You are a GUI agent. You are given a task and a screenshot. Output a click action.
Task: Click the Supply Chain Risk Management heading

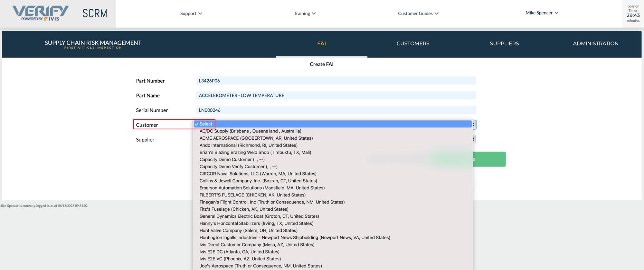pyautogui.click(x=93, y=43)
